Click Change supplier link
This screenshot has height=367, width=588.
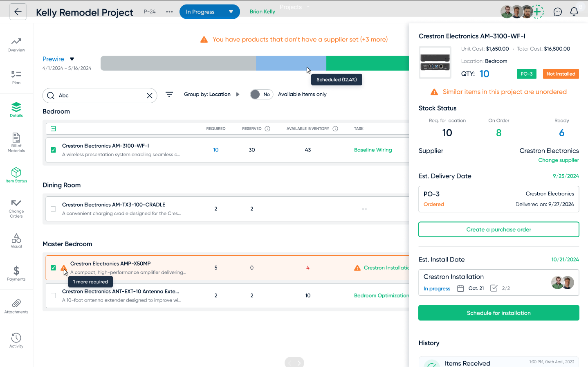pyautogui.click(x=559, y=160)
